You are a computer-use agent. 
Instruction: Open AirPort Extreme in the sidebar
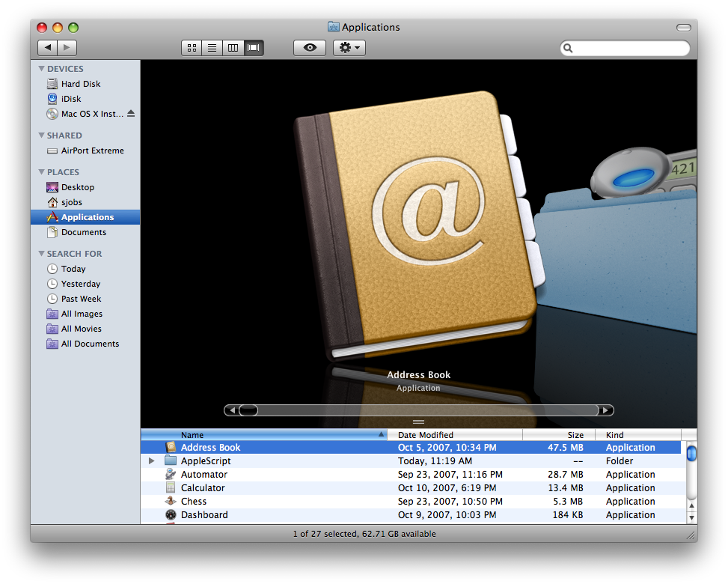point(85,150)
